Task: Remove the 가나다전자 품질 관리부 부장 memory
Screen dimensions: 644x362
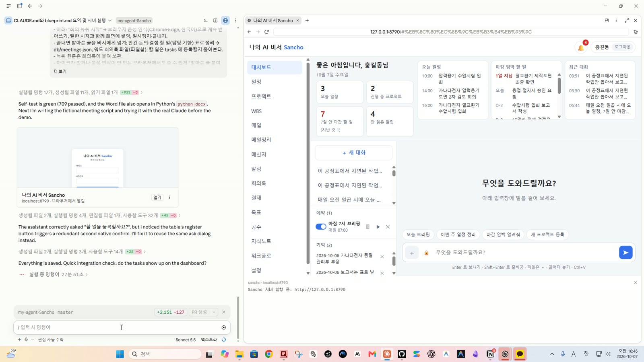Action: click(x=382, y=257)
